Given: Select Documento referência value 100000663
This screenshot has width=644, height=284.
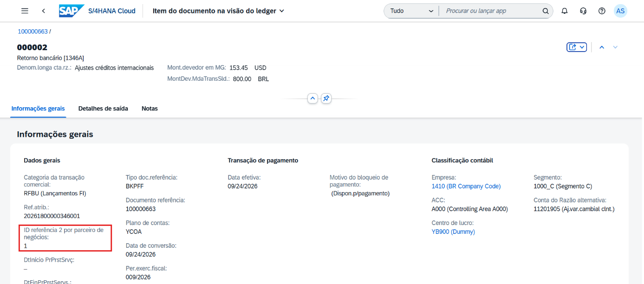Looking at the screenshot, I should pyautogui.click(x=141, y=209).
